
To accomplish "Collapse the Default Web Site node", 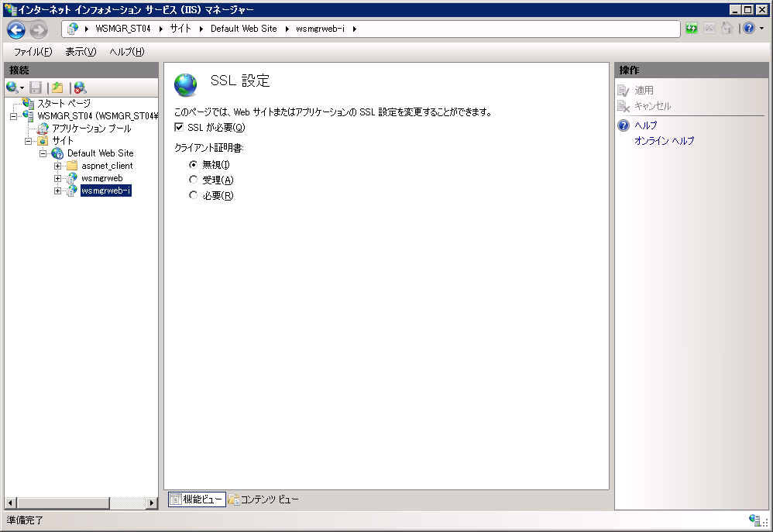I will [x=43, y=153].
